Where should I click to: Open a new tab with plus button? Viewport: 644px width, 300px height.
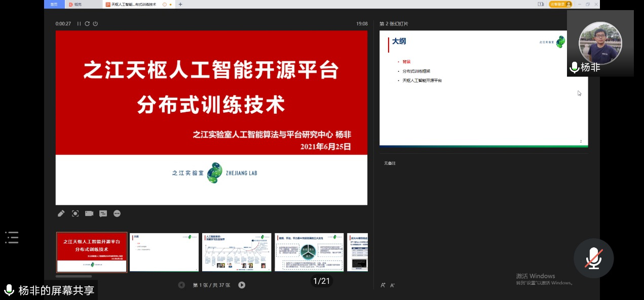pos(180,5)
